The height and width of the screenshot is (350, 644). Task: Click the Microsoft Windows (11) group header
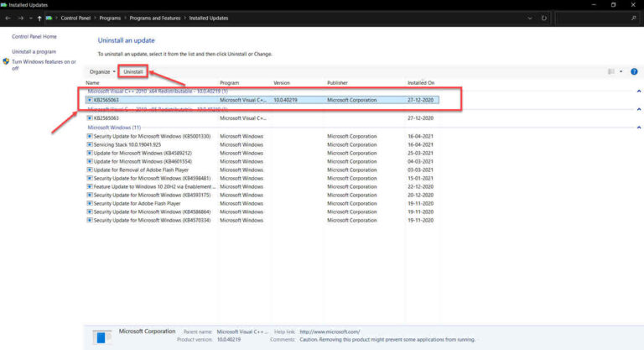tap(114, 128)
